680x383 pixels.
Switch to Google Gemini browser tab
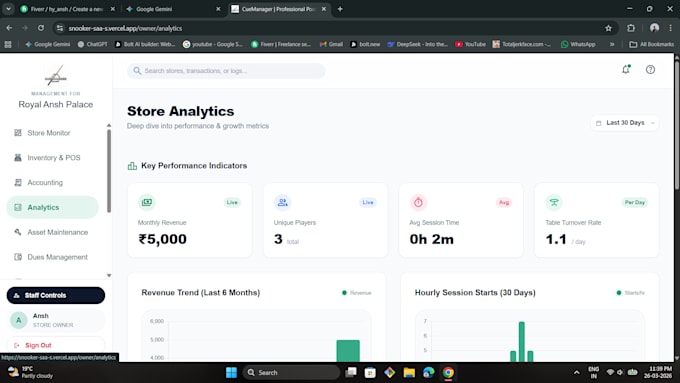173,9
